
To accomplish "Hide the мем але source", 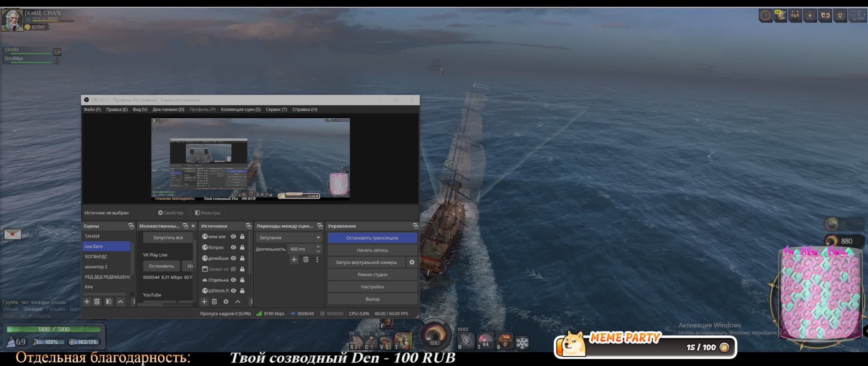I will (233, 237).
